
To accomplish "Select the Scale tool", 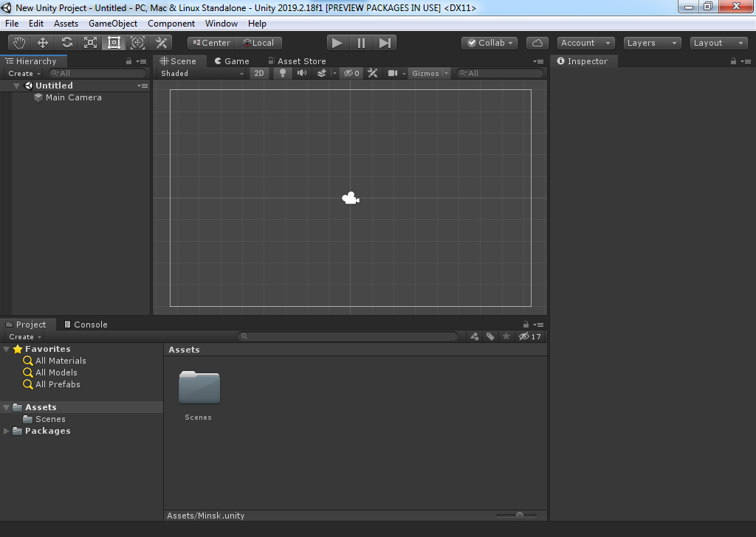I will [90, 43].
